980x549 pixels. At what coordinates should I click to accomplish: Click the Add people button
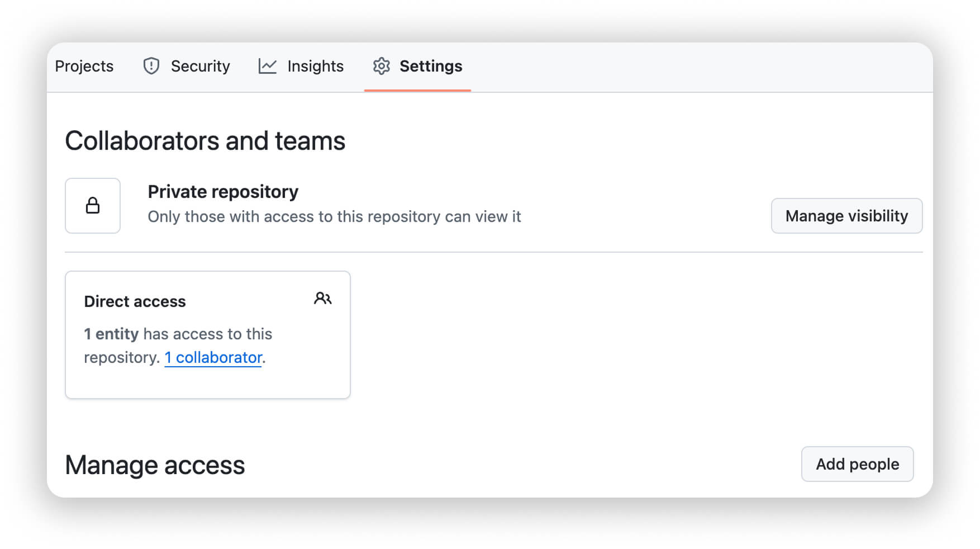(857, 464)
